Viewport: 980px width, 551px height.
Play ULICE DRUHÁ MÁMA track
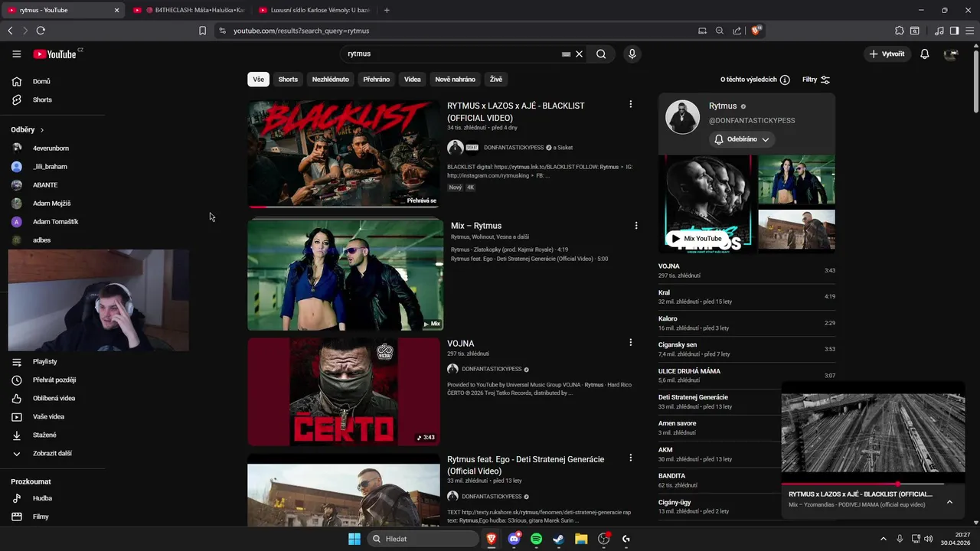pyautogui.click(x=746, y=375)
